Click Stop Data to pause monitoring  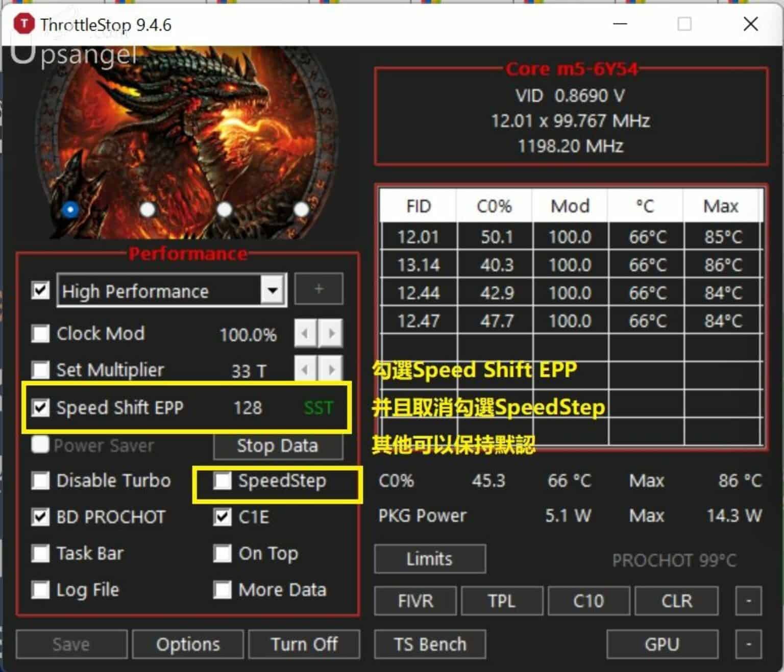pyautogui.click(x=278, y=445)
